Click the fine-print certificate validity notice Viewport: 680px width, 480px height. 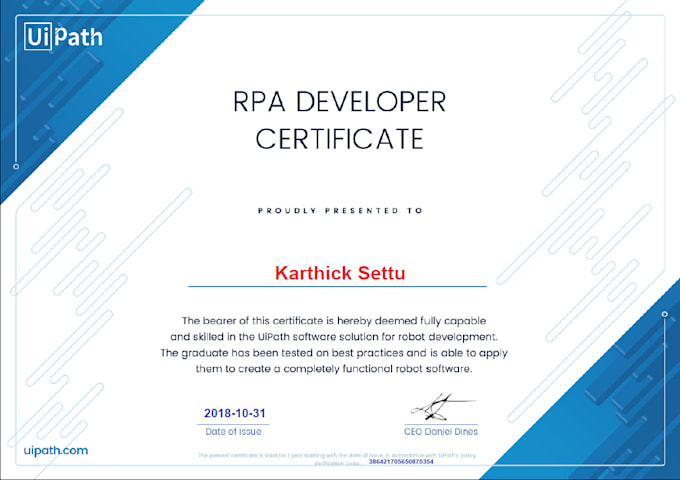point(337,455)
